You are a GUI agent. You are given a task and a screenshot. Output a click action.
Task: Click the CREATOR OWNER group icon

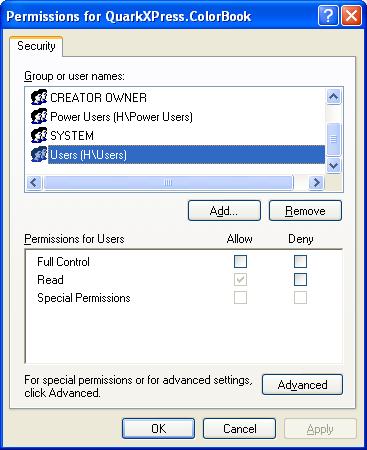click(x=39, y=97)
